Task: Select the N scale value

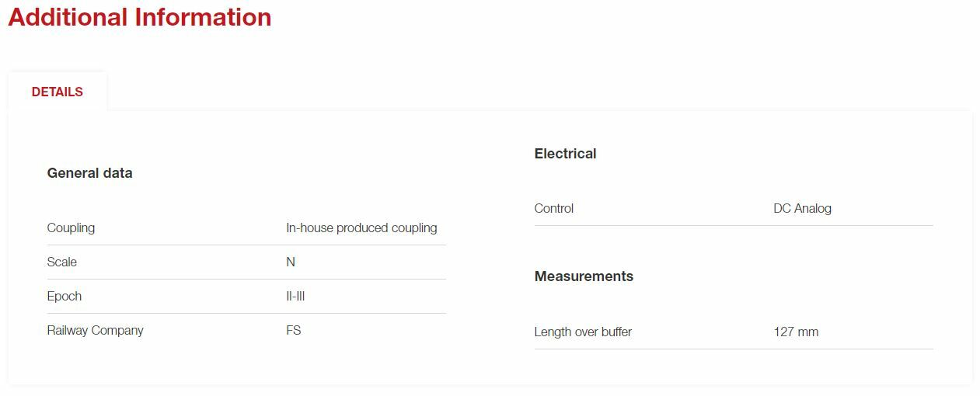Action: click(x=291, y=262)
